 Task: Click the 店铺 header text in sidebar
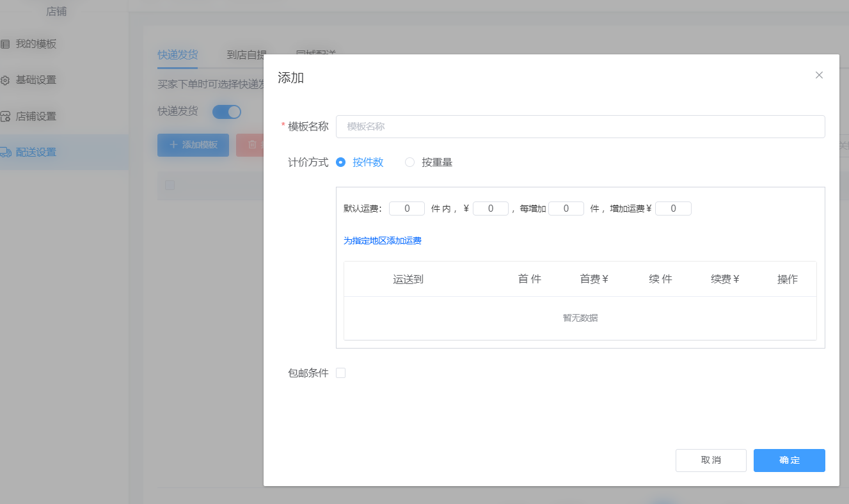56,12
